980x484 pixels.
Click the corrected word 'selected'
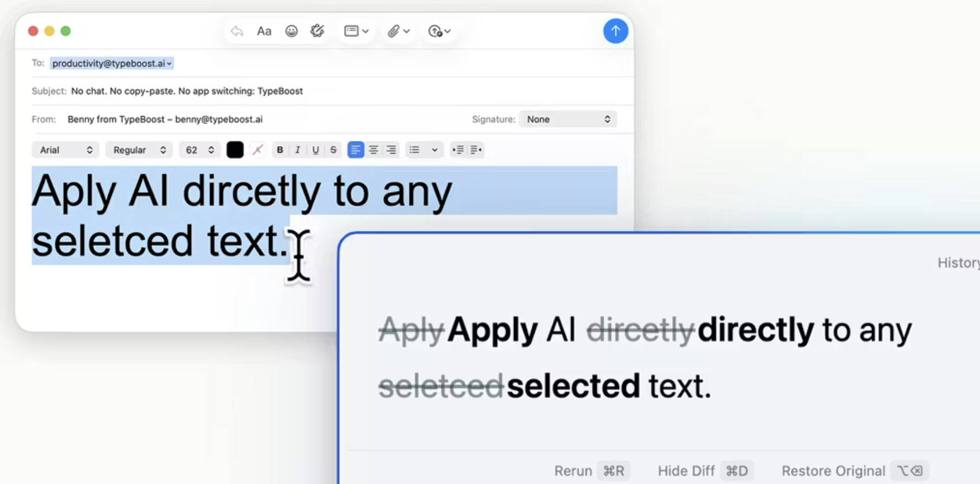tap(573, 386)
